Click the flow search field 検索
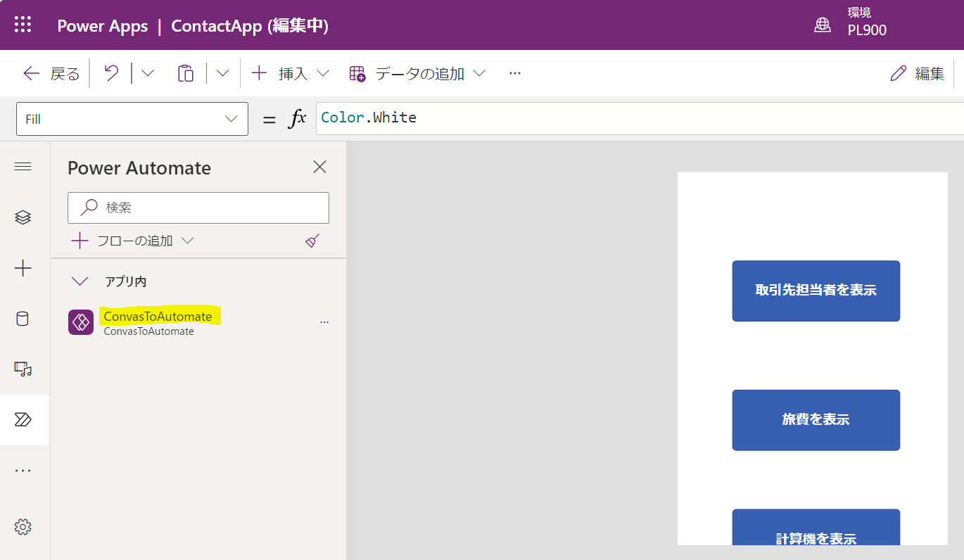964x560 pixels. (198, 208)
